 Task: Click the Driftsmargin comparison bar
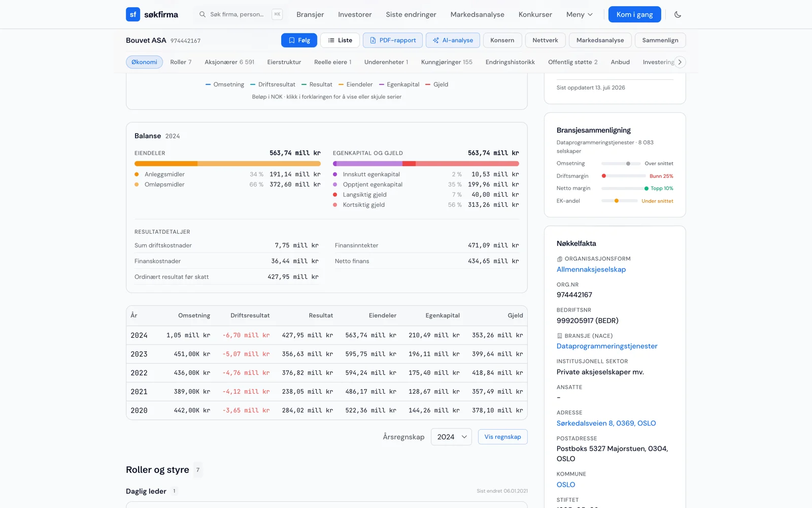point(623,176)
